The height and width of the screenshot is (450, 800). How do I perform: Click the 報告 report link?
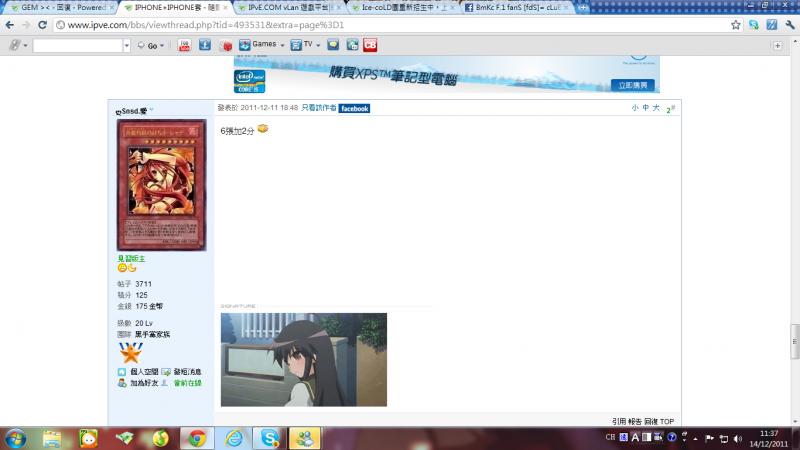tap(635, 421)
